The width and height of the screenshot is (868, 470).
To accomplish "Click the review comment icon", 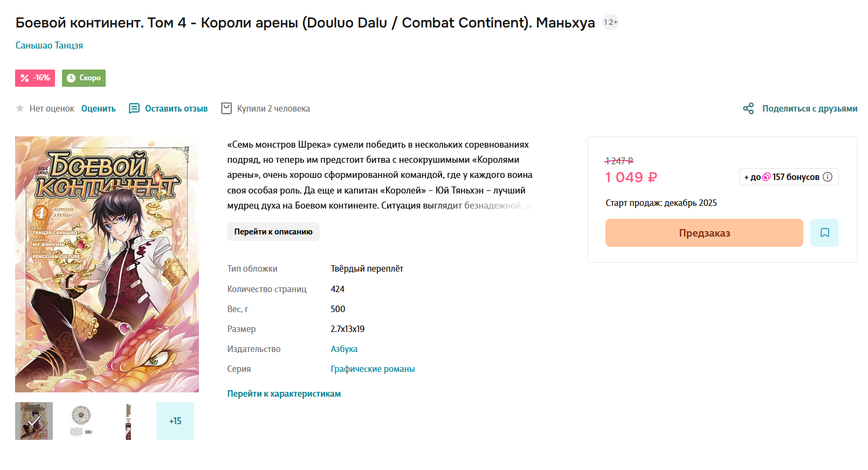I will point(134,108).
